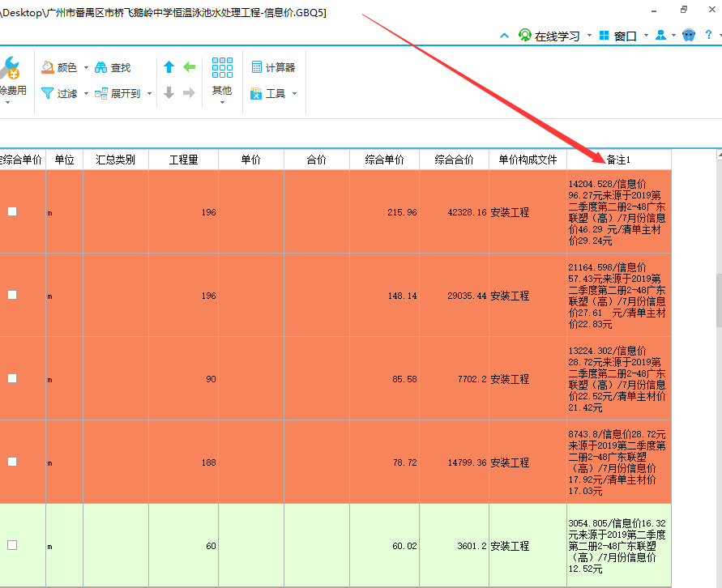Select the 工程量 column header

pos(183,160)
